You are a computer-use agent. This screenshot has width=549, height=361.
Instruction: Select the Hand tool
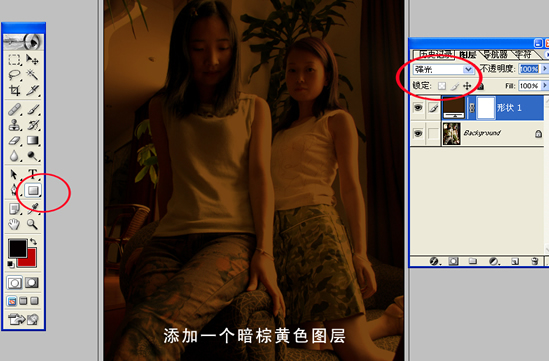point(14,224)
